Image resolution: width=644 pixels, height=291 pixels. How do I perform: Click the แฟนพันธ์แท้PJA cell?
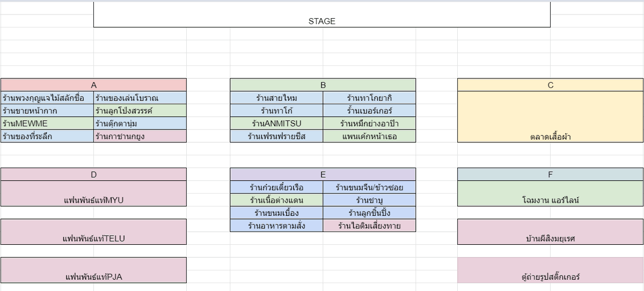(93, 270)
